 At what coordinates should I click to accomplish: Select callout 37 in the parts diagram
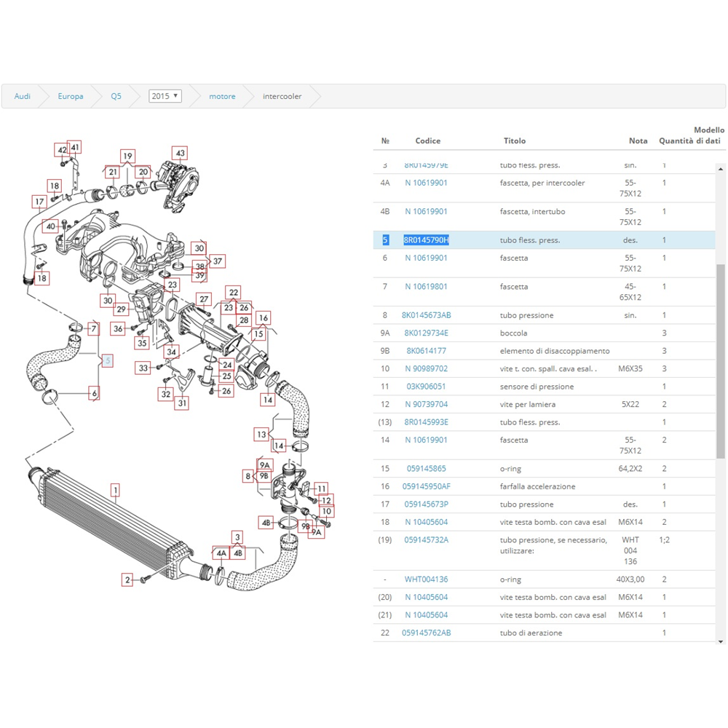click(x=217, y=261)
